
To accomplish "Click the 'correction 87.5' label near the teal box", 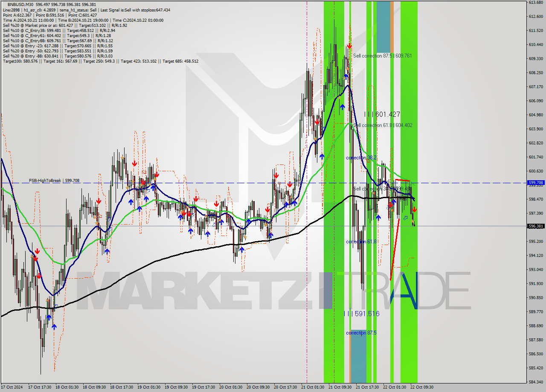I will click(x=361, y=333).
